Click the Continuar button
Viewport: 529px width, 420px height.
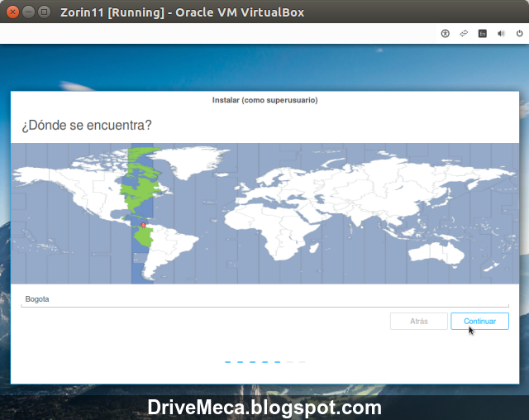tap(479, 321)
